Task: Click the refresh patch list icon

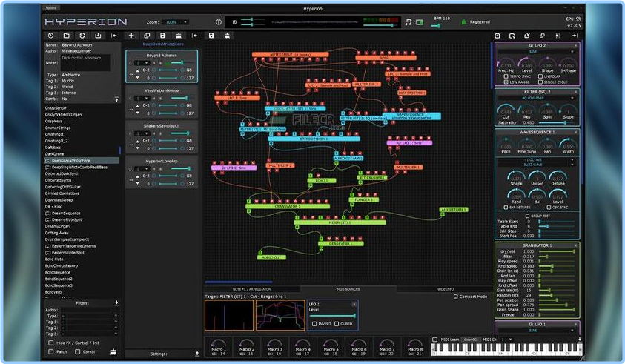Action: point(82,36)
